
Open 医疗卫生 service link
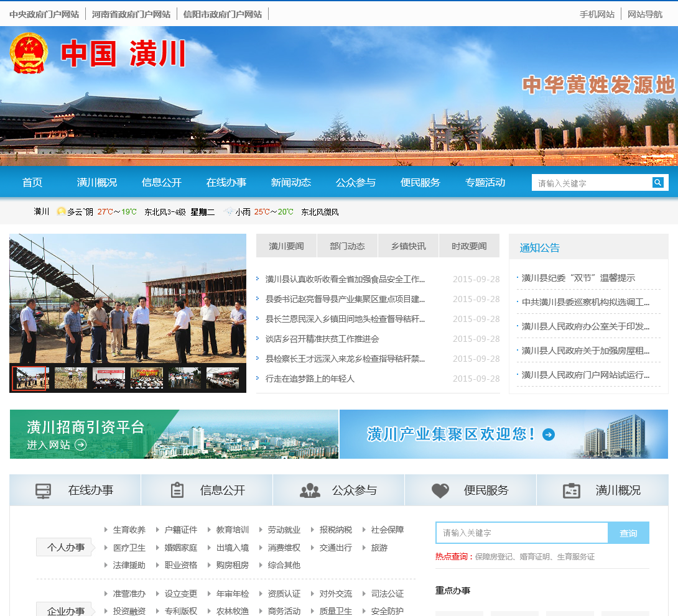coord(129,548)
